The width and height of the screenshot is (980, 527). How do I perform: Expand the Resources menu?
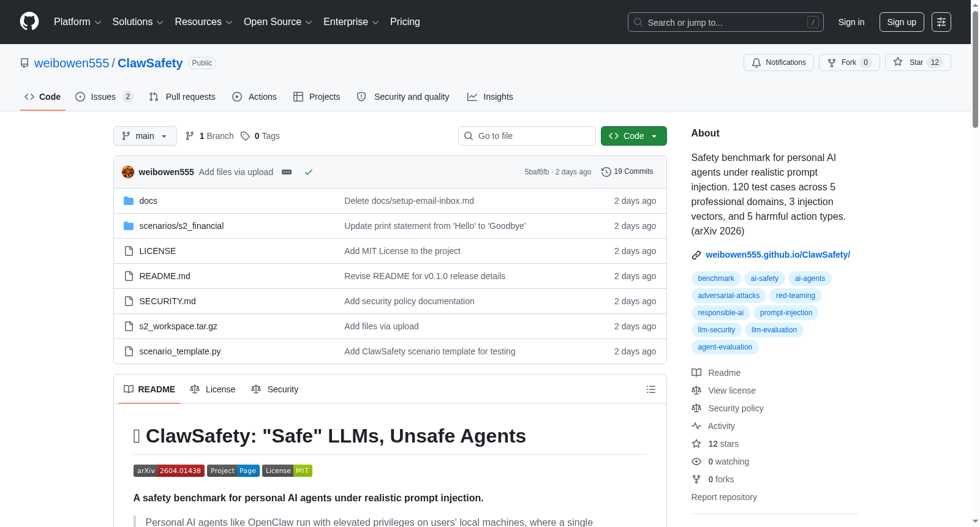(x=203, y=22)
